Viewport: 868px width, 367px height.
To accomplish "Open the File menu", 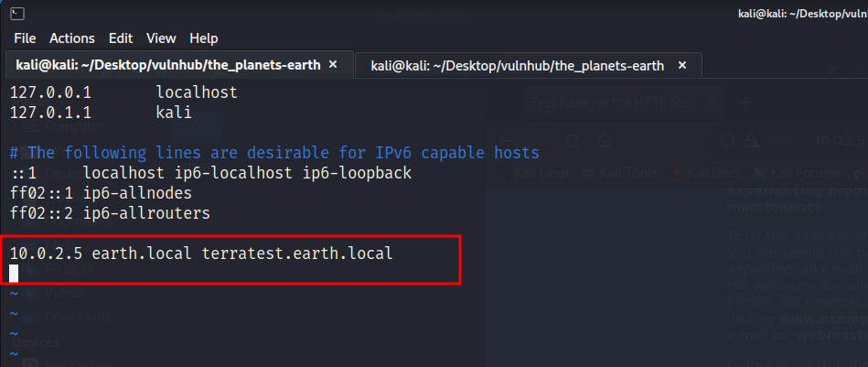I will click(25, 38).
